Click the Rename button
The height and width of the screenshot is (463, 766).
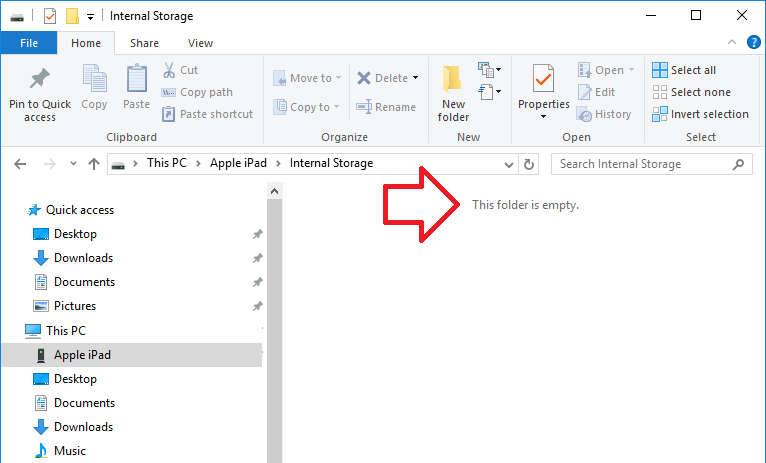coord(386,107)
